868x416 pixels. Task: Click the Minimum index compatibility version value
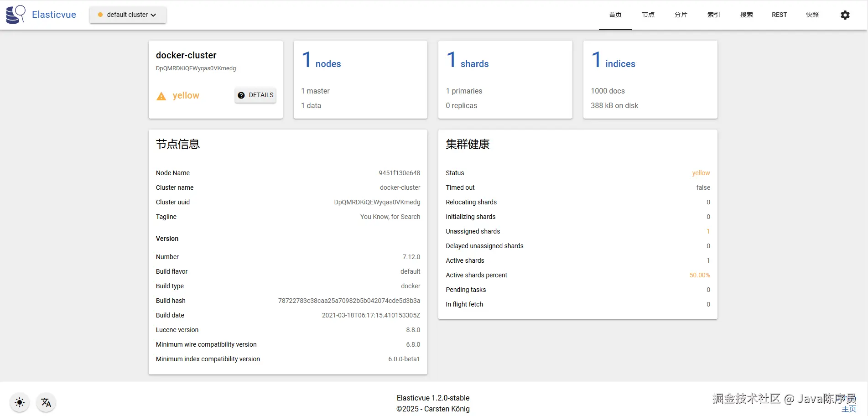tap(404, 359)
